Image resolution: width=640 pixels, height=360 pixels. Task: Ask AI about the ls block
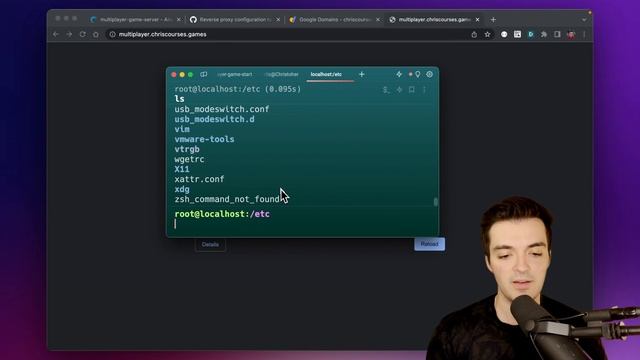click(399, 90)
